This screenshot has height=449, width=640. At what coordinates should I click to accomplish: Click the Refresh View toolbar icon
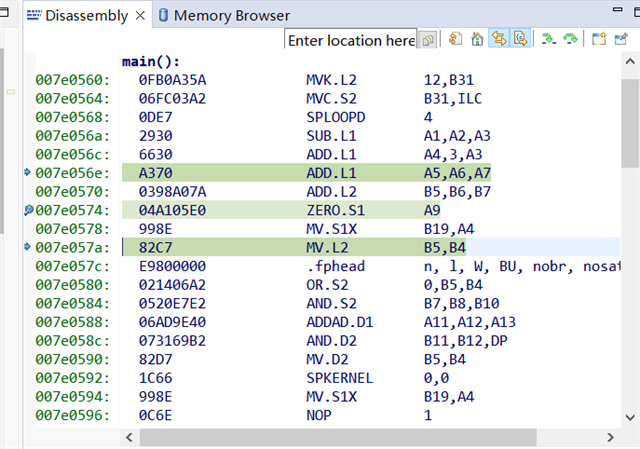(455, 39)
